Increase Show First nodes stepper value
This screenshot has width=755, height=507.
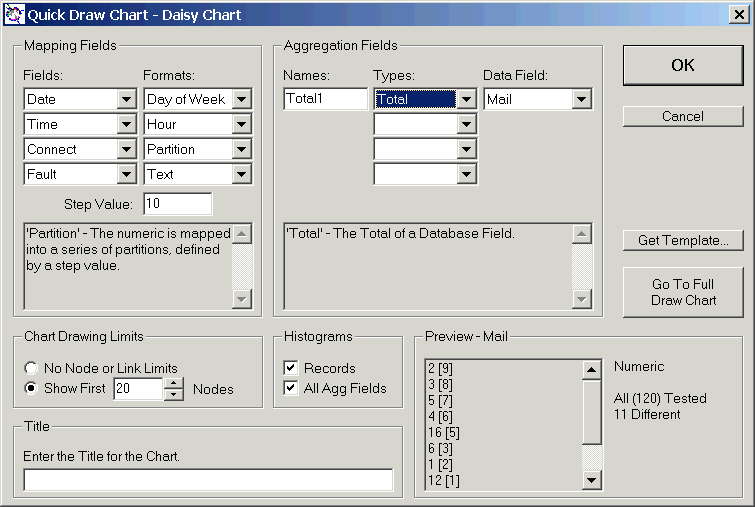click(x=174, y=383)
